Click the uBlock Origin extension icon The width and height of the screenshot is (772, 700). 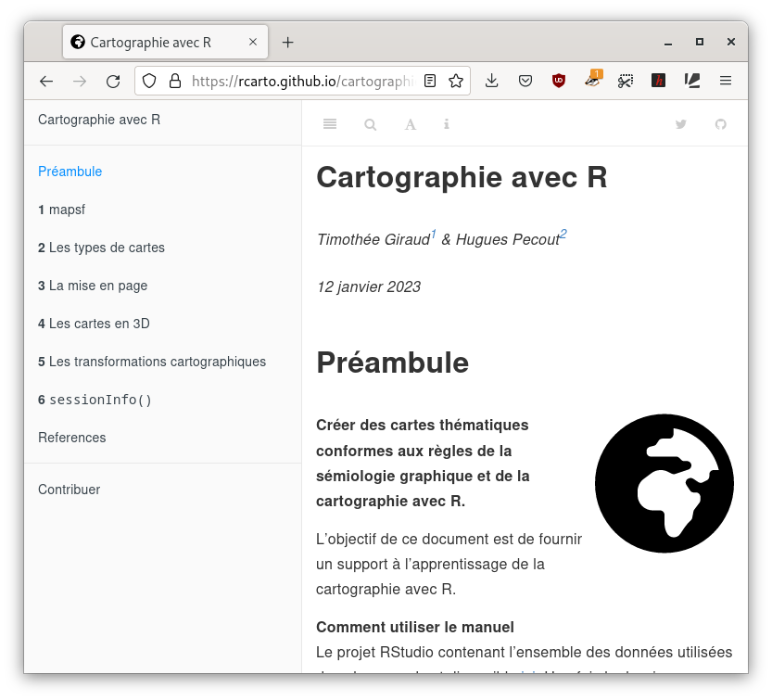point(559,82)
